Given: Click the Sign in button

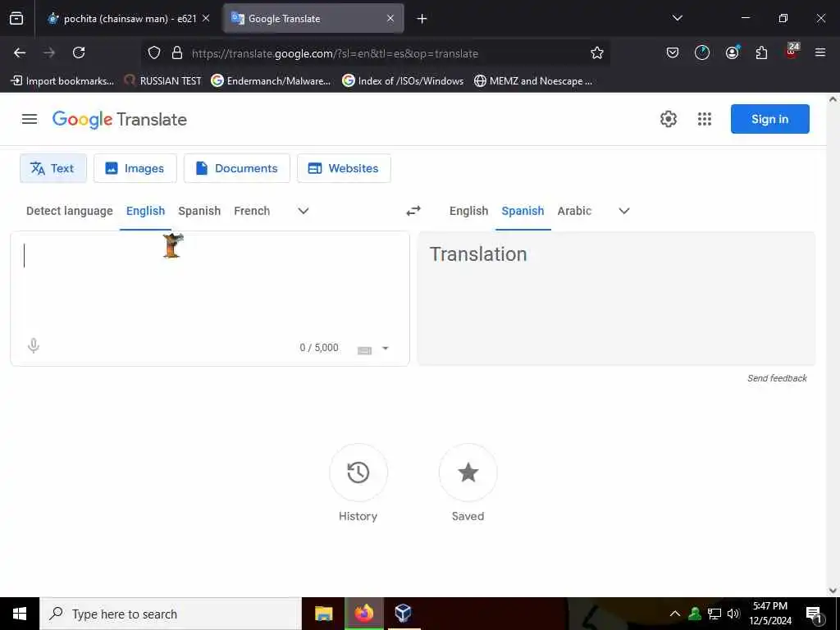Looking at the screenshot, I should click(x=769, y=119).
